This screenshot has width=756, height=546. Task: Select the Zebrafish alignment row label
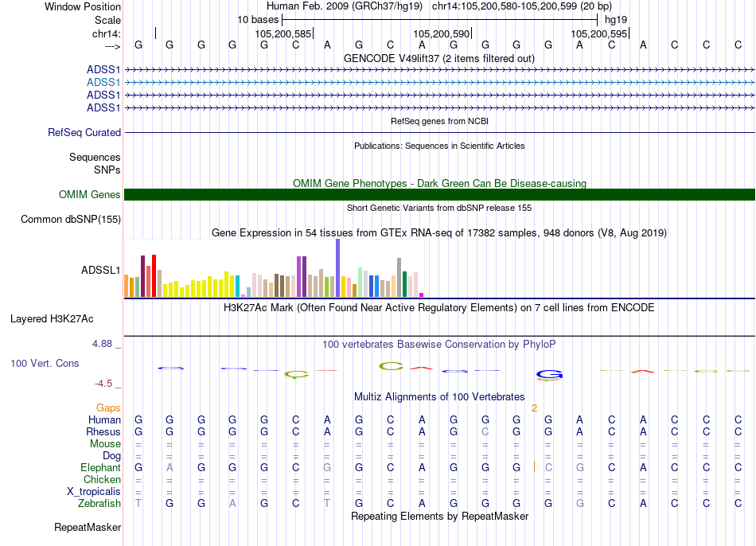point(99,503)
